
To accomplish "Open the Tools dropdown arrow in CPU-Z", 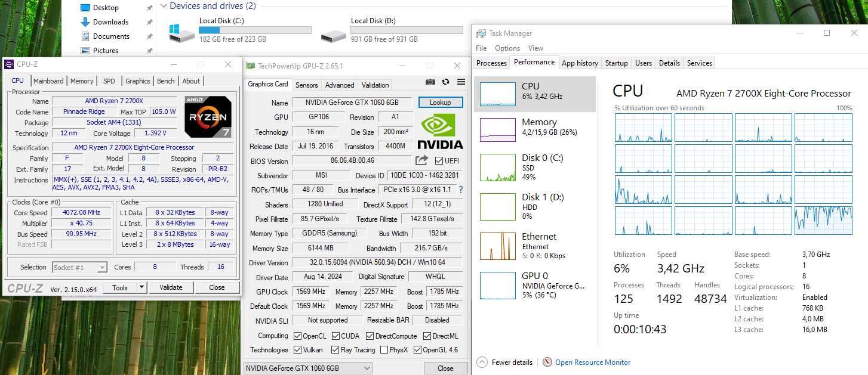I will pos(141,287).
